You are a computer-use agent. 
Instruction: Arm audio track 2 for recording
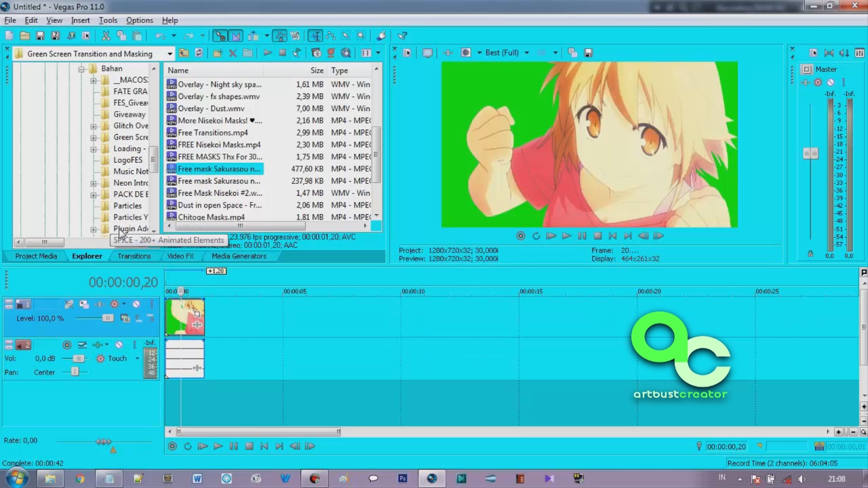(67, 344)
